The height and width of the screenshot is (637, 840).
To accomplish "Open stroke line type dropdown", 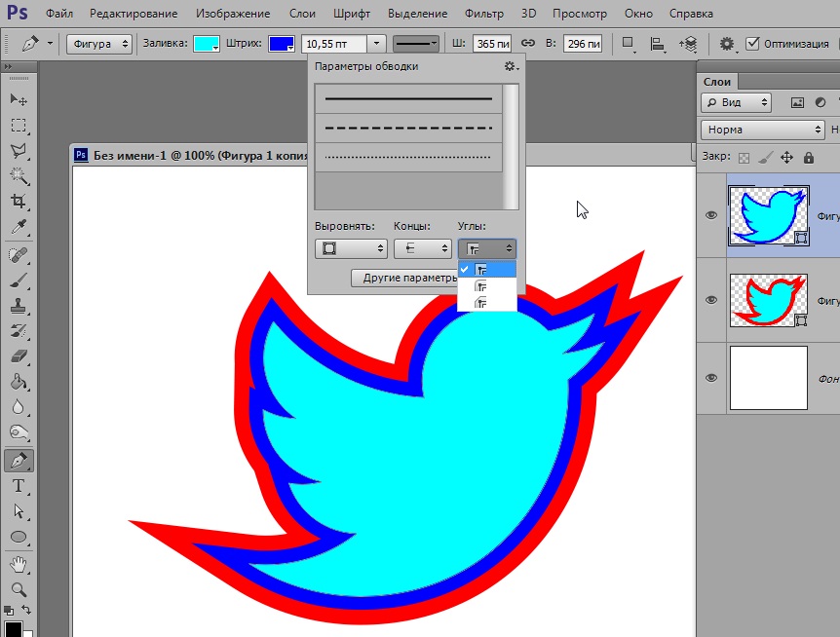I will point(416,44).
